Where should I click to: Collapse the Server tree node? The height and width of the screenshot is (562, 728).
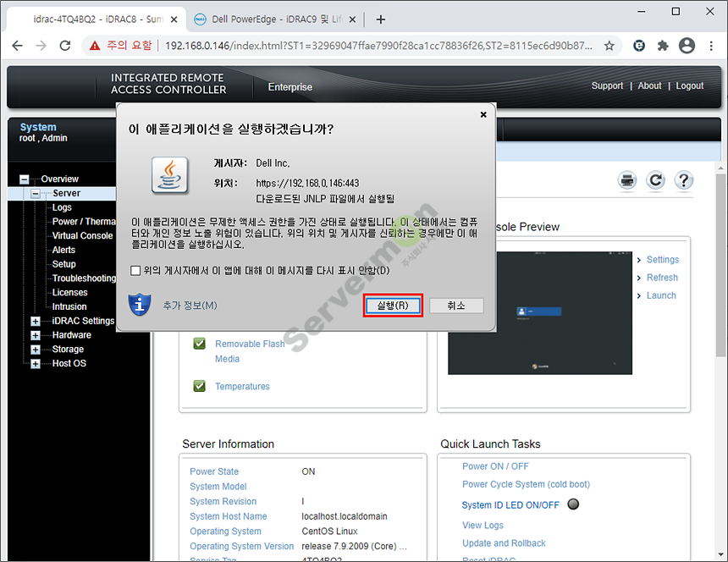point(36,194)
